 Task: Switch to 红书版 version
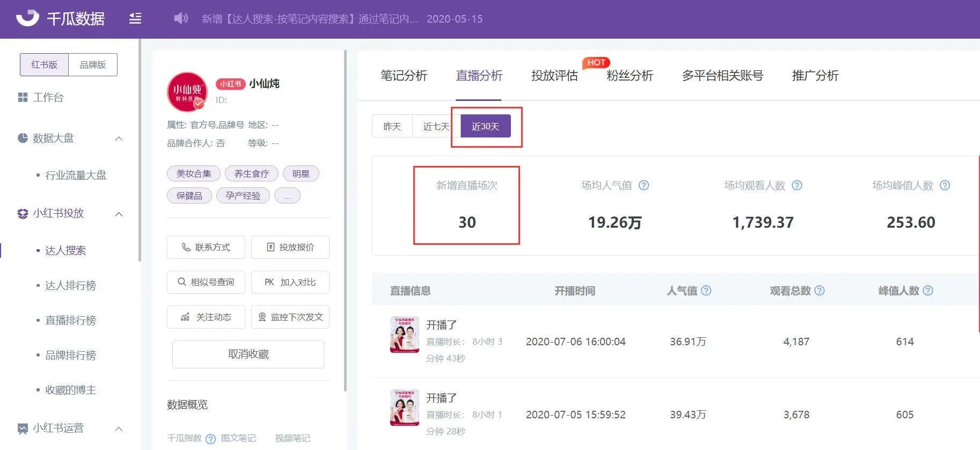point(44,64)
